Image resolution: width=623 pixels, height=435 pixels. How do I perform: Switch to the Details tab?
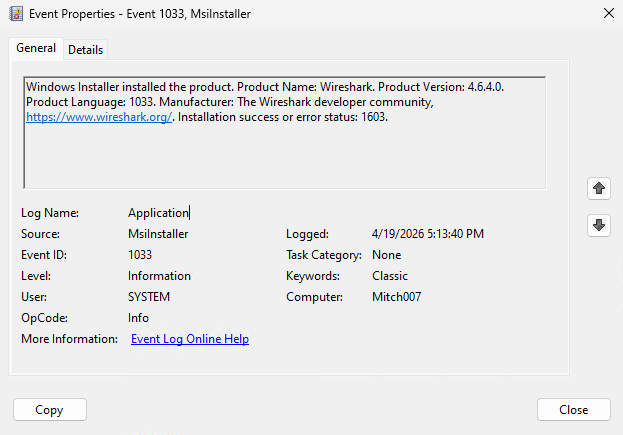[x=85, y=50]
